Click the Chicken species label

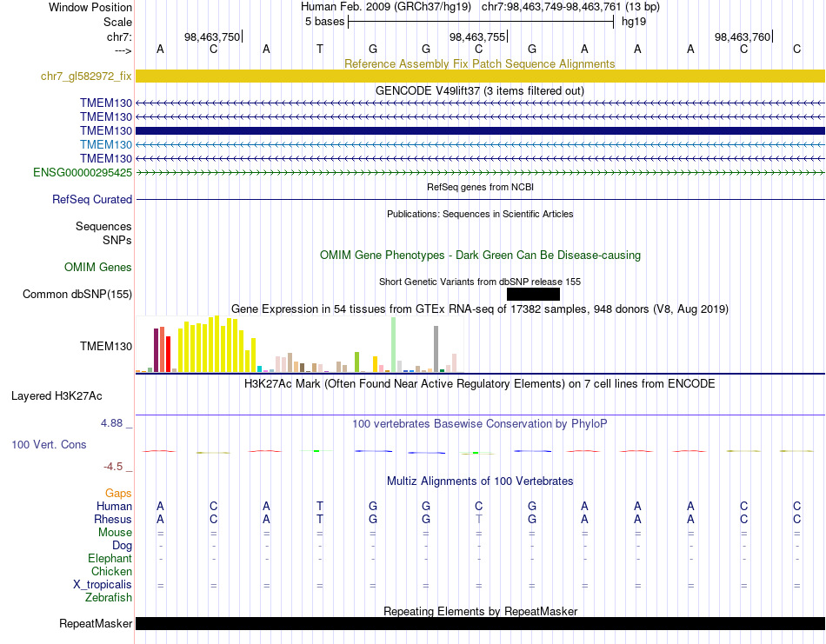(x=111, y=571)
